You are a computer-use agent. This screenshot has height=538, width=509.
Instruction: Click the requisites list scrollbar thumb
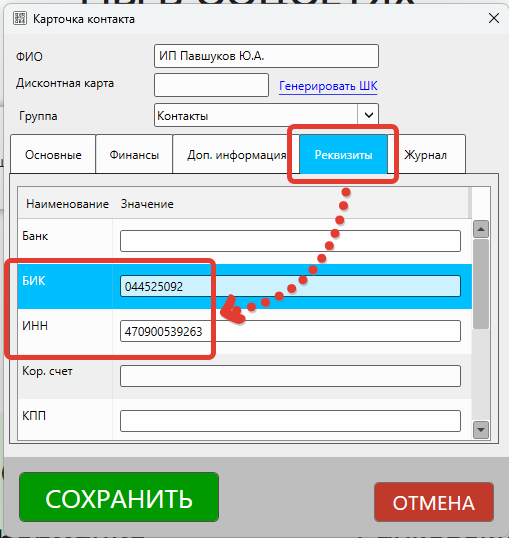pos(481,284)
